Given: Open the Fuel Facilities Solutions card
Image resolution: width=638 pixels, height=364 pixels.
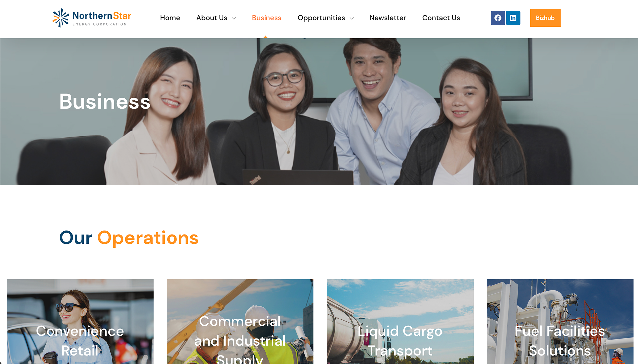Looking at the screenshot, I should 560,321.
